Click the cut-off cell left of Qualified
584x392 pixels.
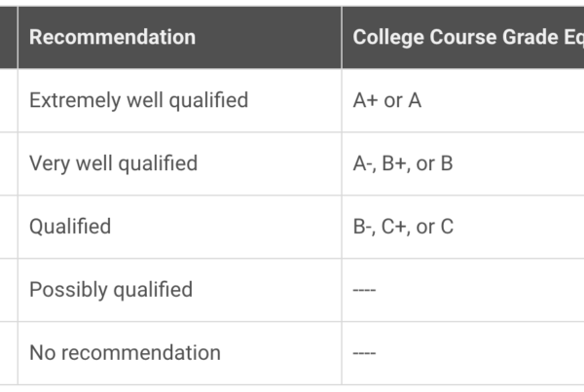pos(8,227)
